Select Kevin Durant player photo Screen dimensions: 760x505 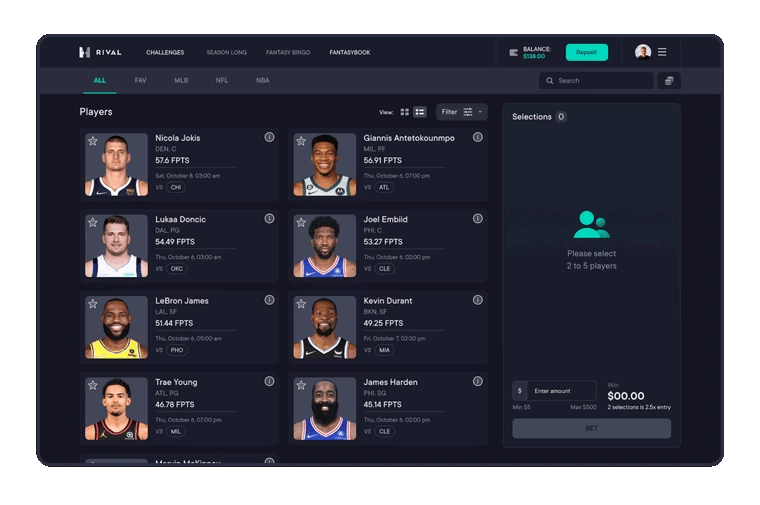point(325,327)
